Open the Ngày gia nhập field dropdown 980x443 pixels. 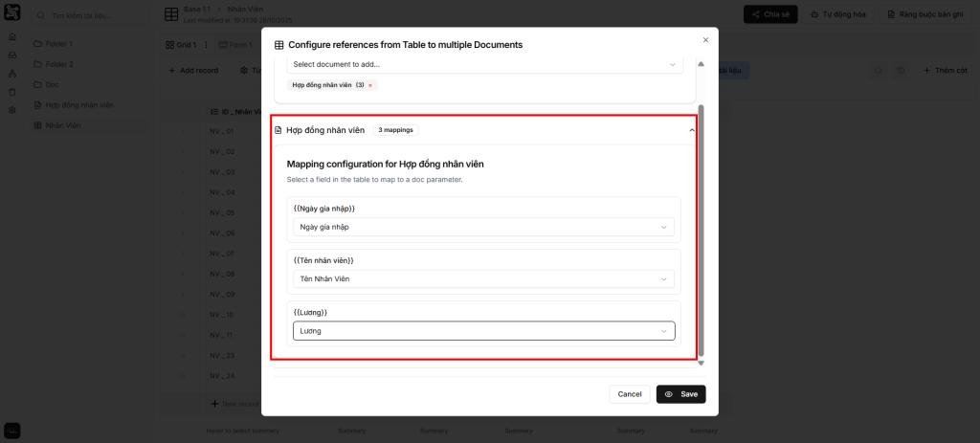(x=483, y=227)
